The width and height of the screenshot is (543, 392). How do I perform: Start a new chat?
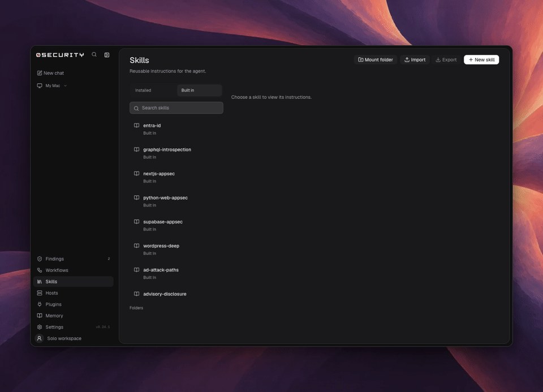pos(50,73)
